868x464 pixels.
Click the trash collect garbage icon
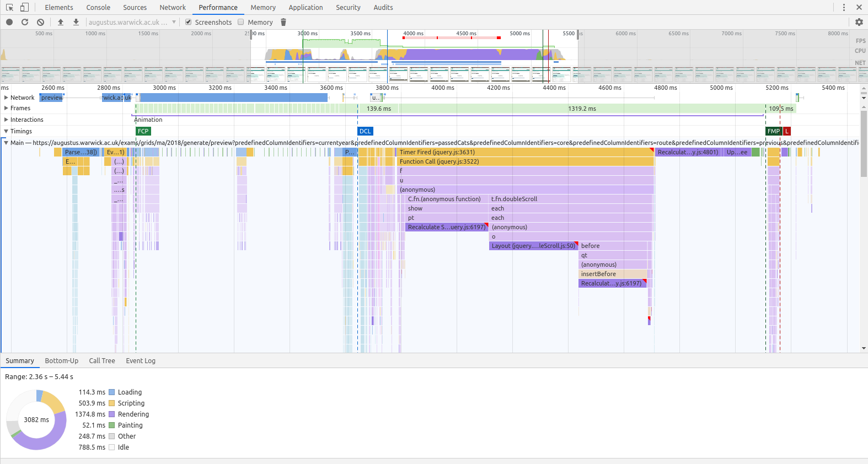[x=283, y=22]
